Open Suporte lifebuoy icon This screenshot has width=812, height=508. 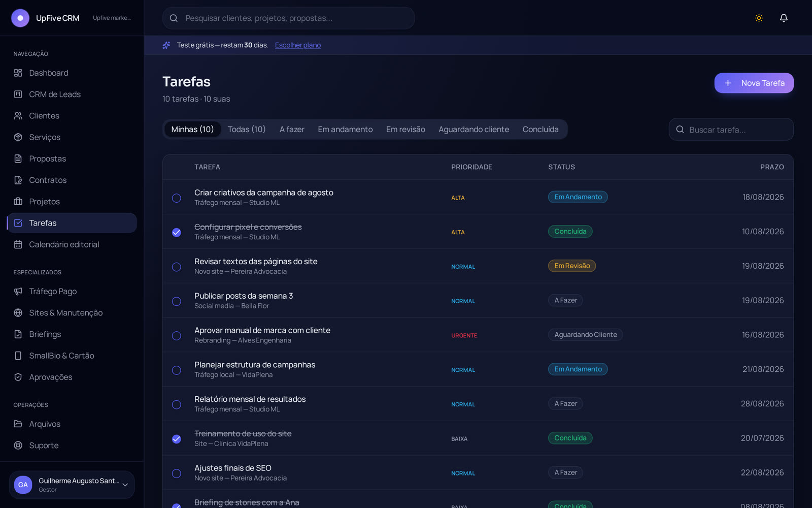(x=18, y=446)
